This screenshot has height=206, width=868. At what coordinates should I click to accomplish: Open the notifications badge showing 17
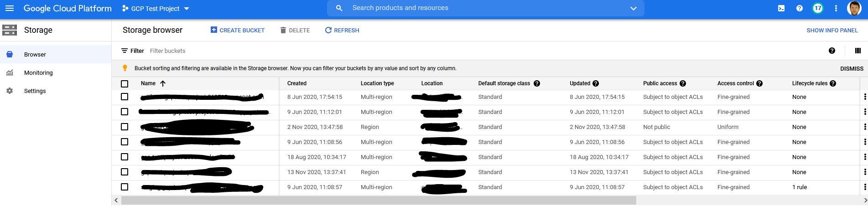pos(818,8)
